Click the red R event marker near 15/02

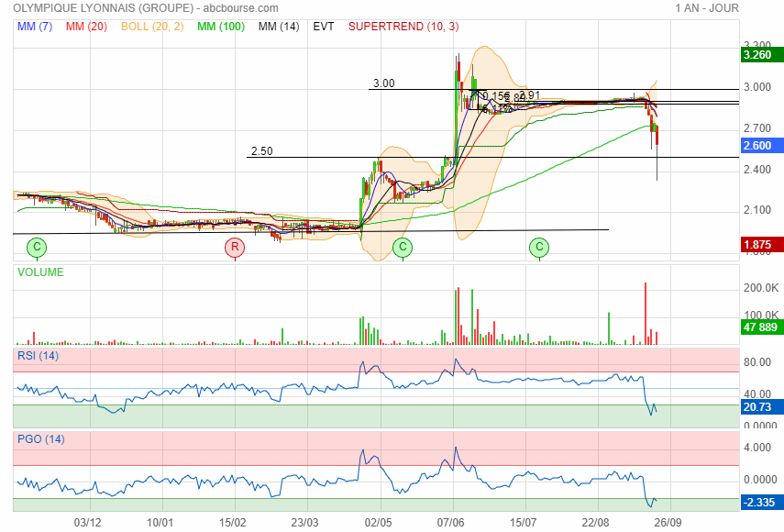(235, 247)
